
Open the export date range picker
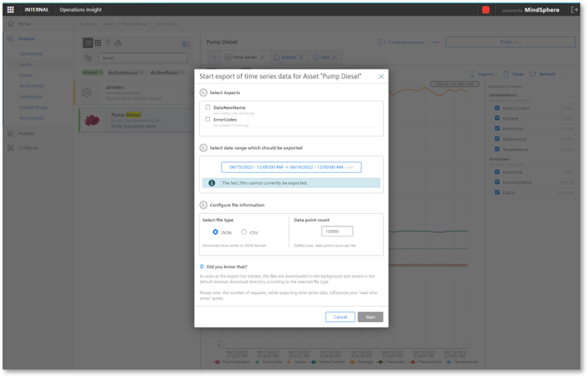(x=291, y=167)
